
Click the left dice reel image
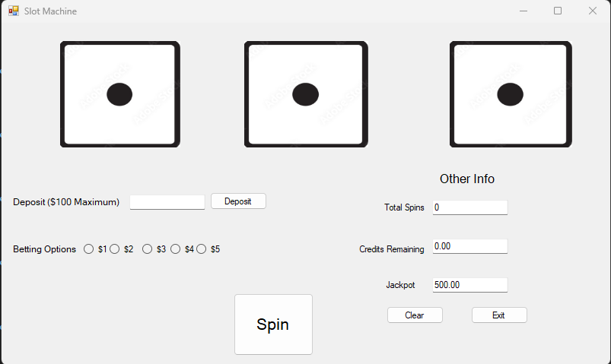(120, 94)
